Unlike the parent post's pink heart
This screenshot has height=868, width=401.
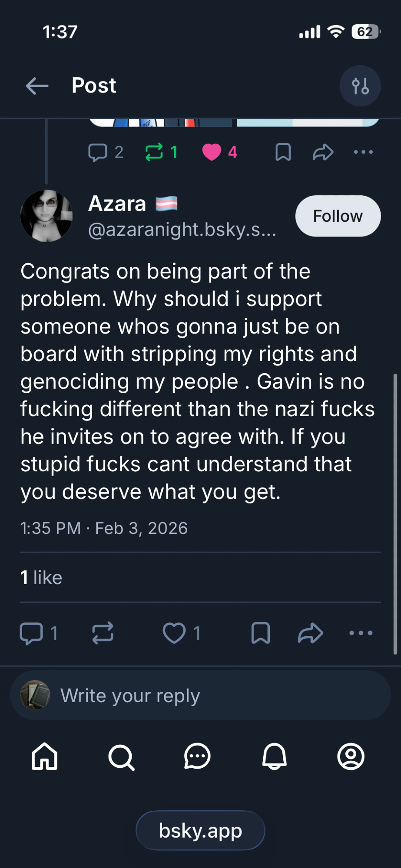[212, 152]
